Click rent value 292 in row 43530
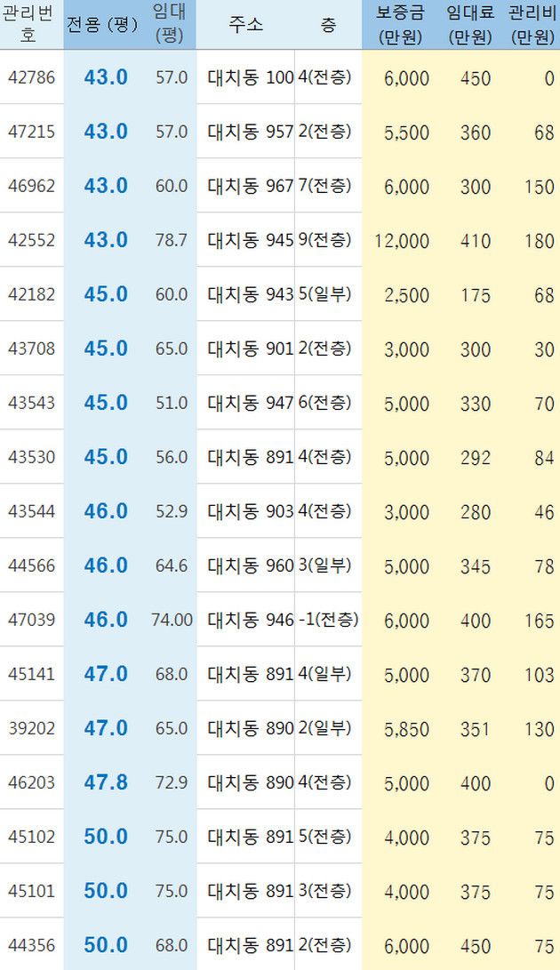The height and width of the screenshot is (970, 560). click(x=476, y=458)
